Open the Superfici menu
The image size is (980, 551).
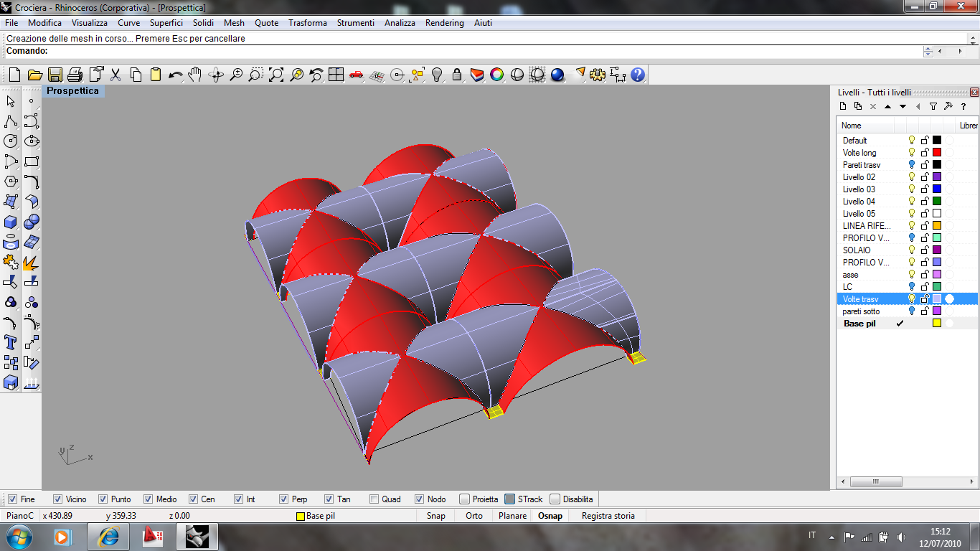coord(166,23)
